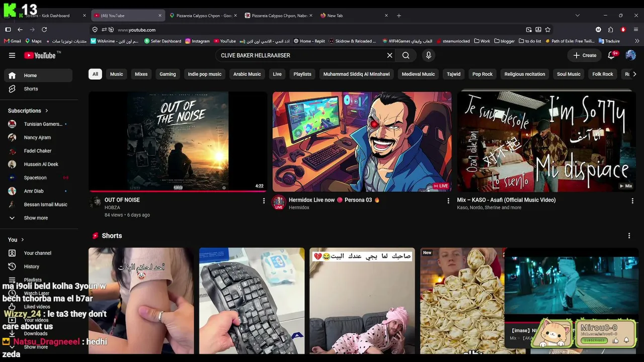This screenshot has width=644, height=362.
Task: Open Hussein Al Deek subscription
Action: coord(38,164)
